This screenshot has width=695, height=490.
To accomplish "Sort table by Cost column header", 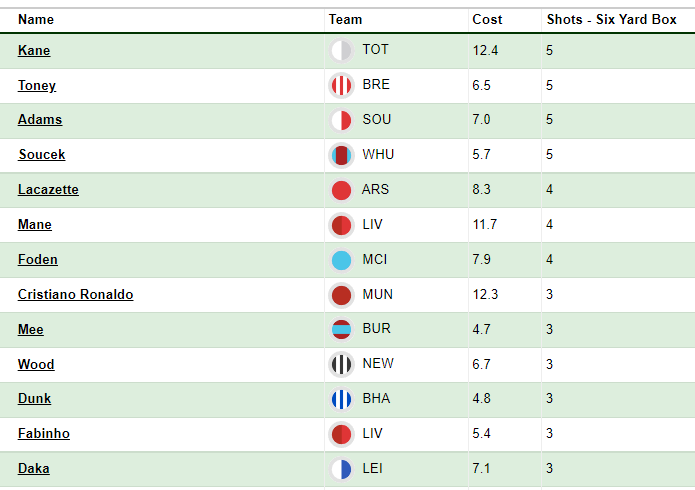I will (x=487, y=19).
